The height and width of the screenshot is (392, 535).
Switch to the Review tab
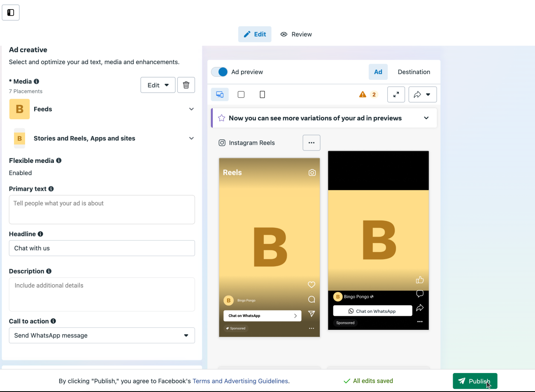pyautogui.click(x=296, y=34)
